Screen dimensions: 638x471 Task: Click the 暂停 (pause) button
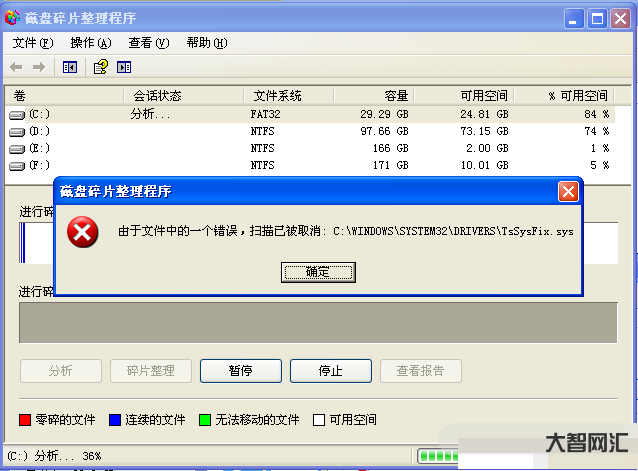[240, 371]
